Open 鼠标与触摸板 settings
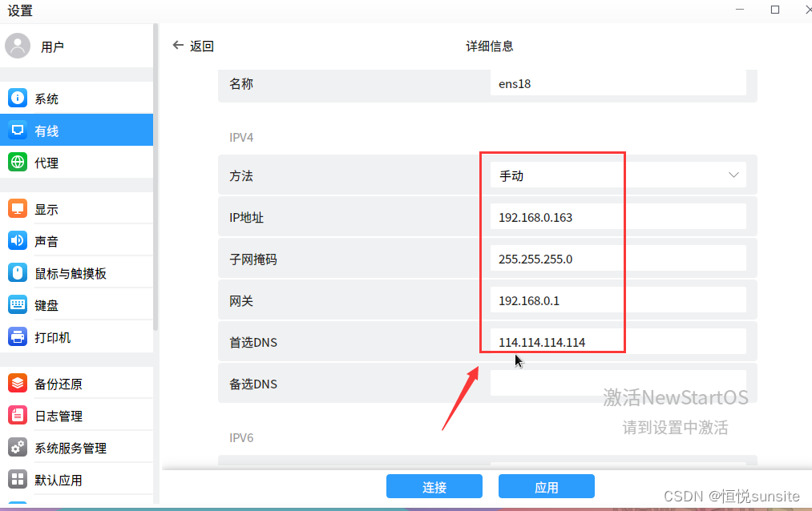The height and width of the screenshot is (511, 812). click(x=77, y=273)
